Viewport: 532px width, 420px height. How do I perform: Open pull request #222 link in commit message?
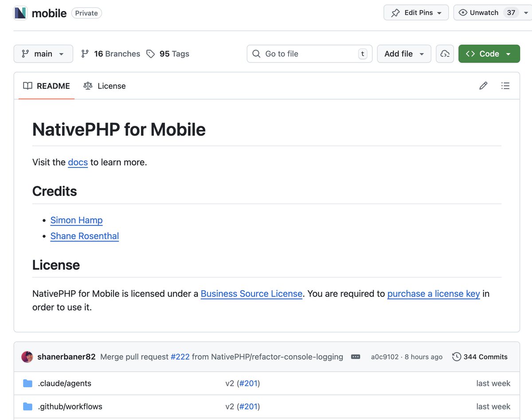click(x=180, y=357)
